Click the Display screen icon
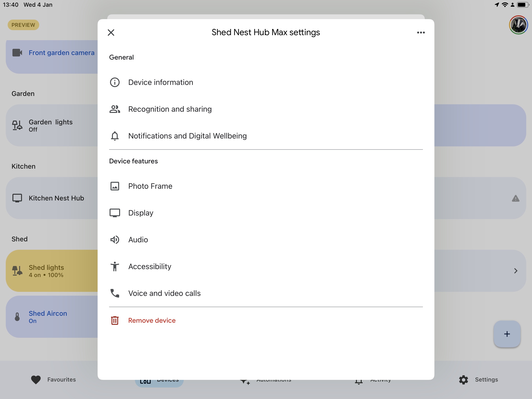This screenshot has width=532, height=399. coord(115,213)
